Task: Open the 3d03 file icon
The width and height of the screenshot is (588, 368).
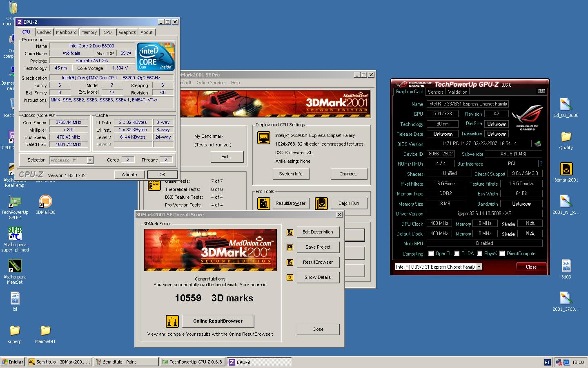Action: tap(566, 269)
